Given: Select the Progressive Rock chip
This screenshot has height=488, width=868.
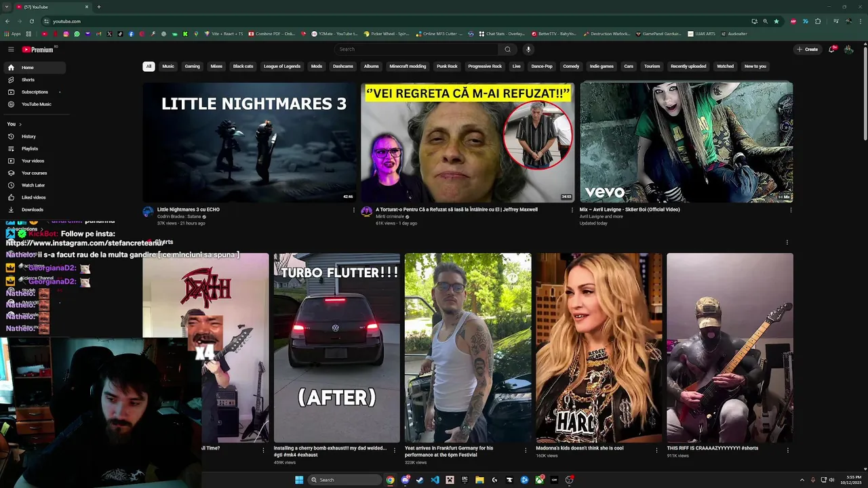Looking at the screenshot, I should click(485, 66).
